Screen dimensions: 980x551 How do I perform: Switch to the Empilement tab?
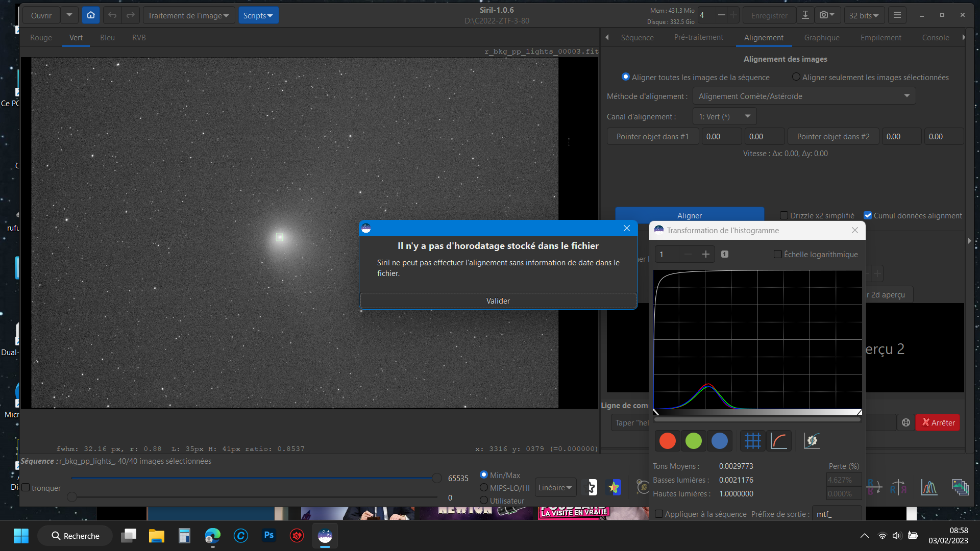pyautogui.click(x=880, y=38)
